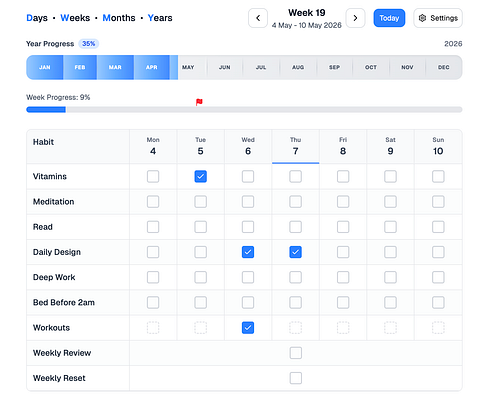Switch to Months view

pos(119,18)
